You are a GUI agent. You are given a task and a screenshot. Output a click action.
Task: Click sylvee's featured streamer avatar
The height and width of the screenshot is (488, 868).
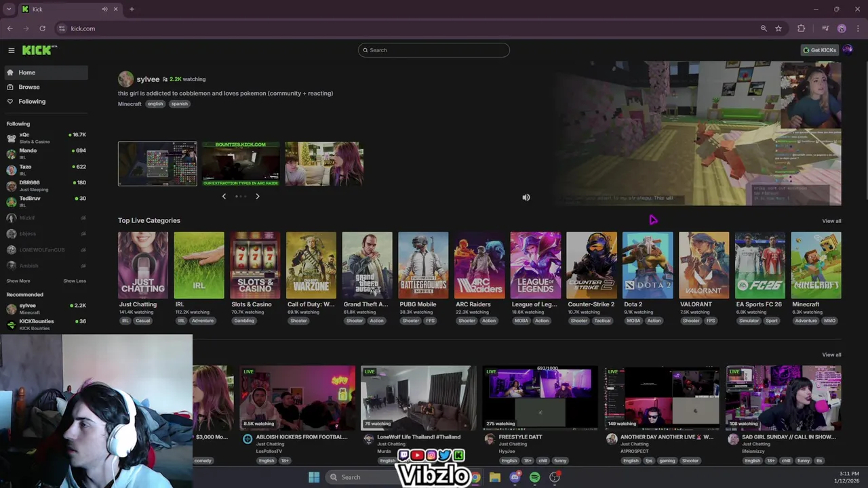click(125, 79)
